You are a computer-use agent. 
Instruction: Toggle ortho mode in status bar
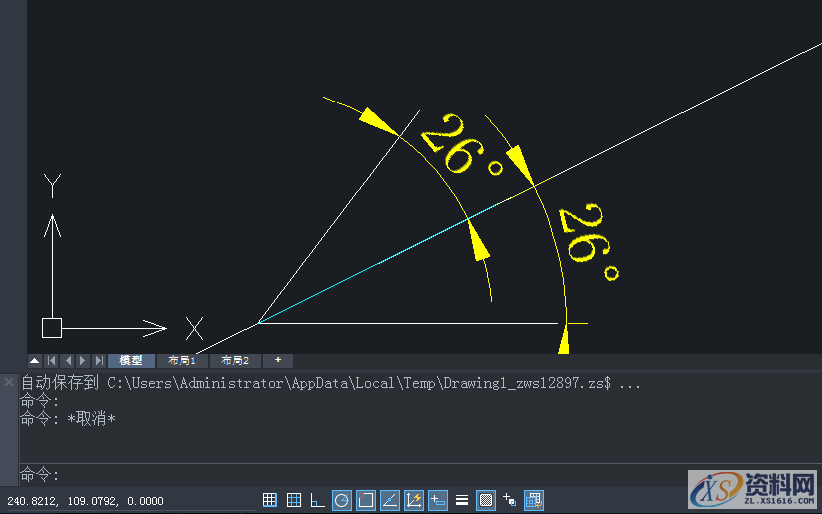pos(318,500)
